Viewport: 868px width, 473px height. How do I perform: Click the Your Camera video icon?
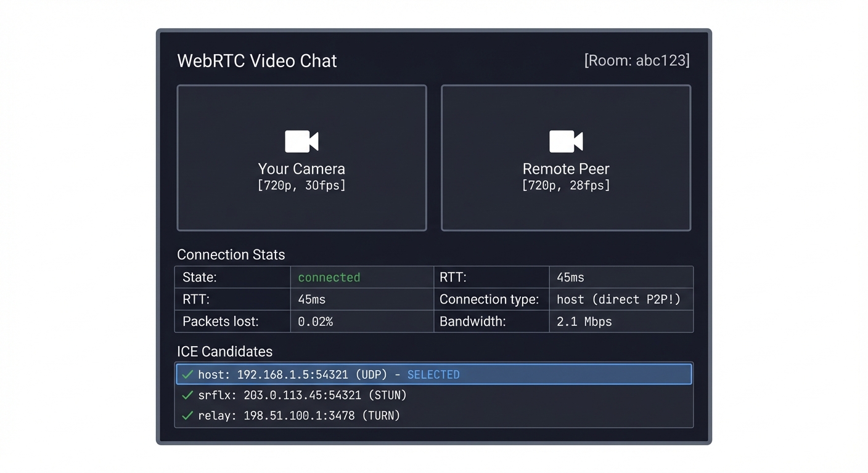click(301, 140)
